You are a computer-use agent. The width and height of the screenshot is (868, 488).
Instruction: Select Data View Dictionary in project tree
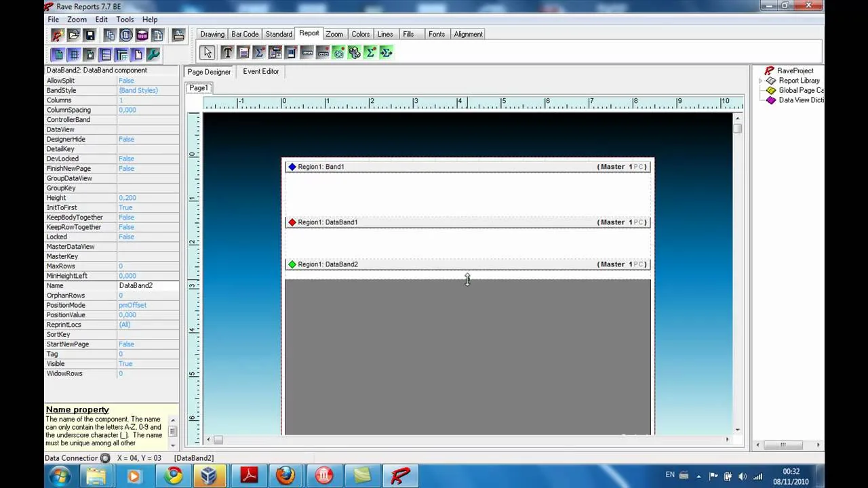click(x=801, y=100)
